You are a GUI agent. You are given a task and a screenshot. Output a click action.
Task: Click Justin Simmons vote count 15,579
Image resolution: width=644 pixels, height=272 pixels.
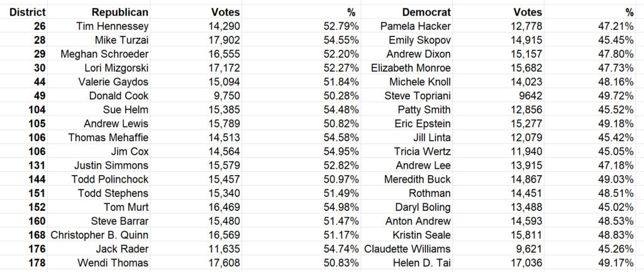click(196, 166)
